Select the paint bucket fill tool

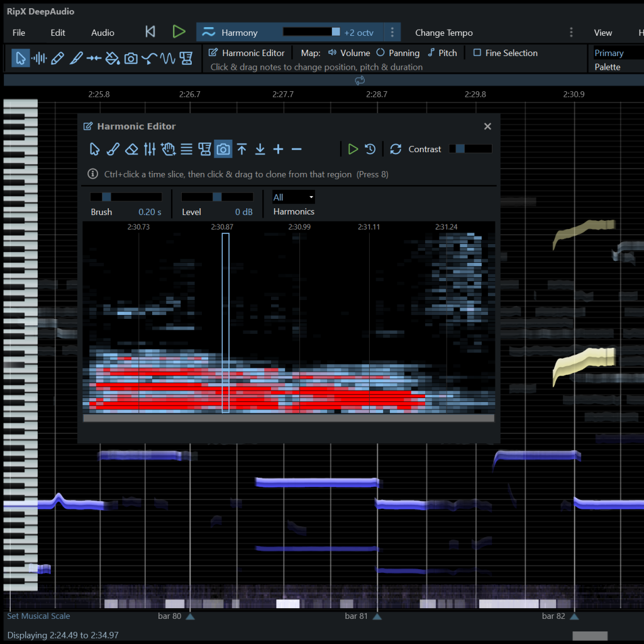pos(112,58)
